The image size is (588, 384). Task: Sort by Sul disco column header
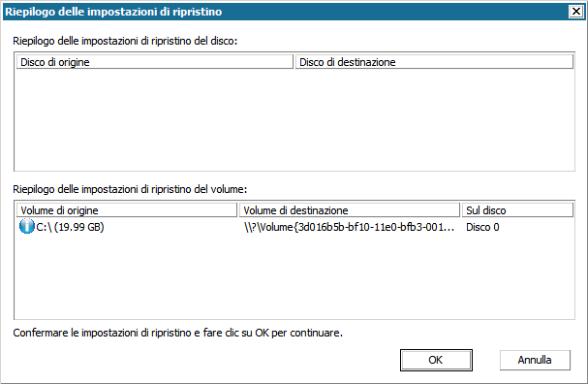[517, 210]
